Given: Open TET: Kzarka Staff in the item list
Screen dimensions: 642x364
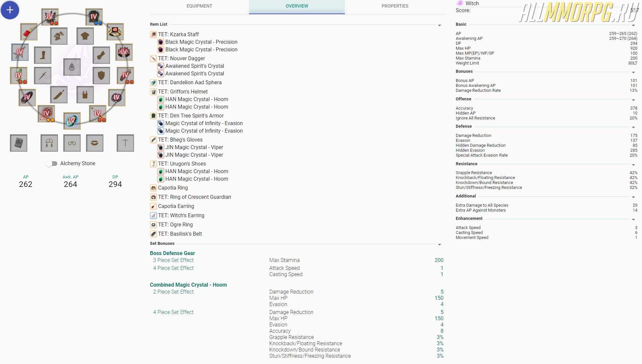Looking at the screenshot, I should point(178,34).
